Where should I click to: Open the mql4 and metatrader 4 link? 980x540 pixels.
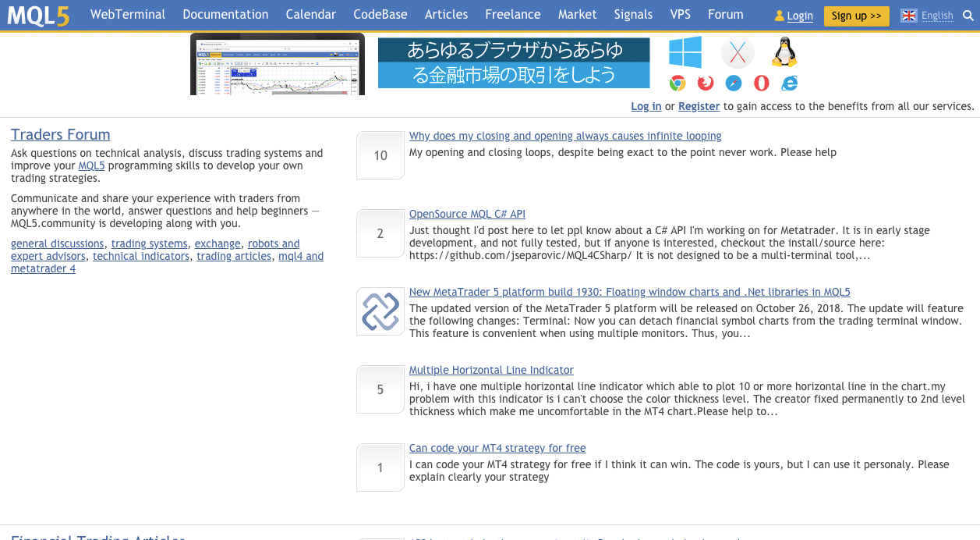click(x=301, y=256)
